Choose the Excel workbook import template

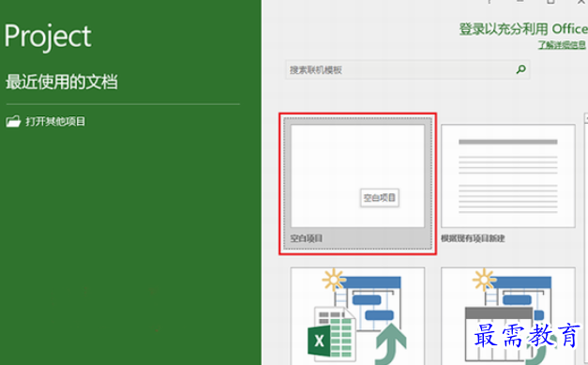[x=357, y=316]
